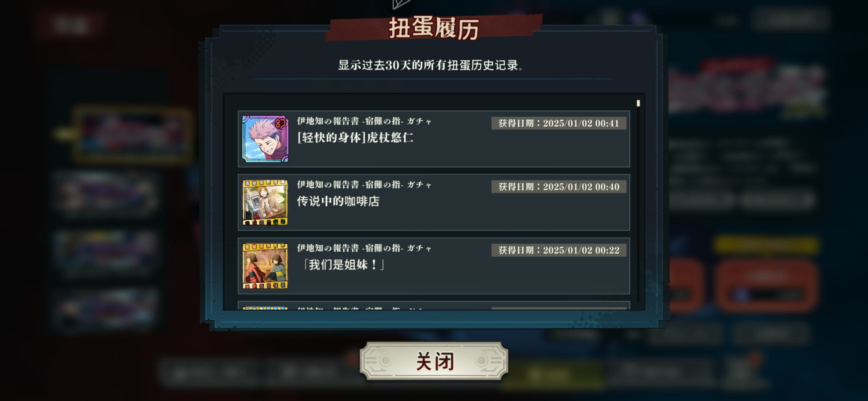Screen dimensions: 868x401
Task: Open the 「我们是姐妹！」 card thumbnail
Action: pyautogui.click(x=265, y=266)
